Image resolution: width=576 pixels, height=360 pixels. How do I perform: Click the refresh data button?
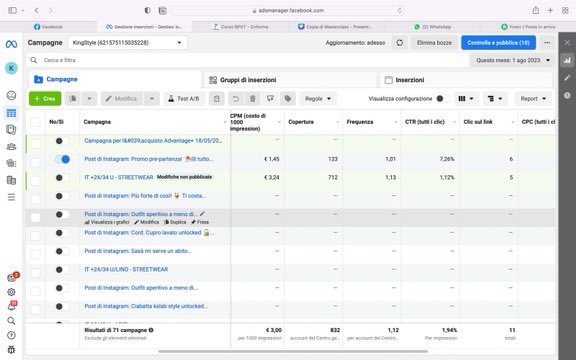coord(400,43)
